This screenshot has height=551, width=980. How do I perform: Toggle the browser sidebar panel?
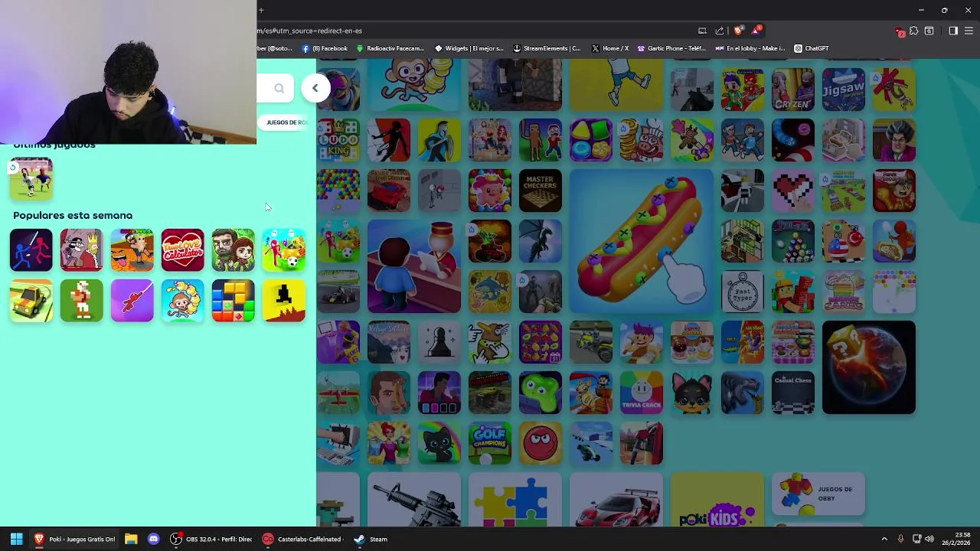click(x=953, y=31)
